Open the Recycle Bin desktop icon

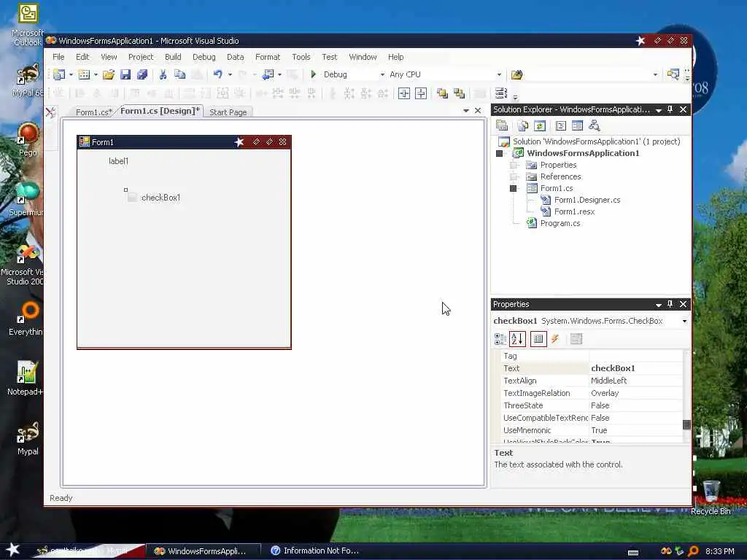[711, 497]
